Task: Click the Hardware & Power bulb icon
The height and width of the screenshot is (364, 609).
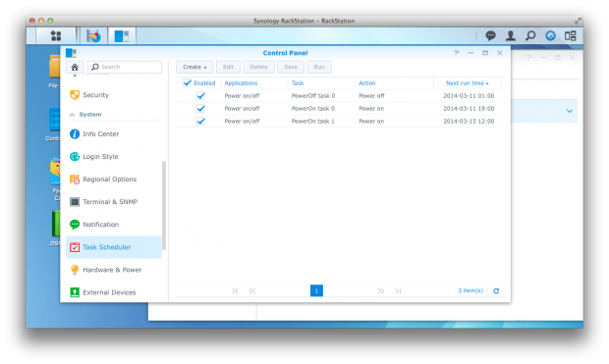Action: pos(75,270)
